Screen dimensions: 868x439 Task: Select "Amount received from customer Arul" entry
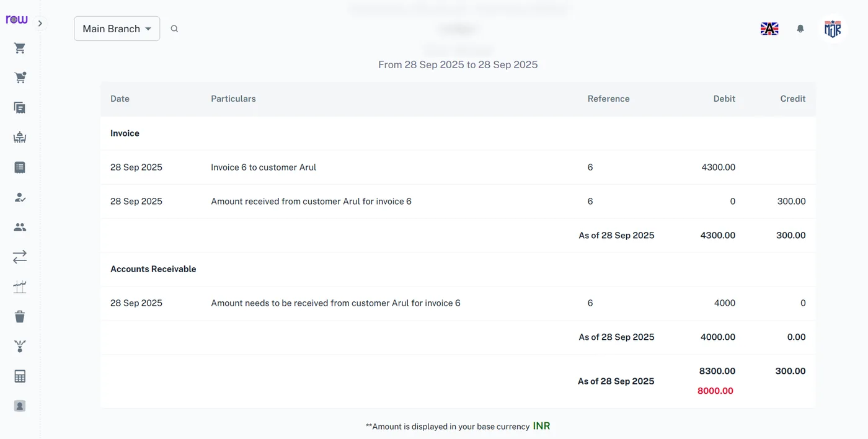[x=311, y=202]
